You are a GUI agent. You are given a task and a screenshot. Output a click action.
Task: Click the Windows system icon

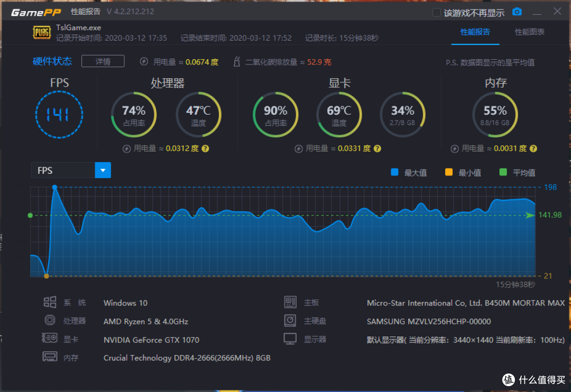(50, 302)
